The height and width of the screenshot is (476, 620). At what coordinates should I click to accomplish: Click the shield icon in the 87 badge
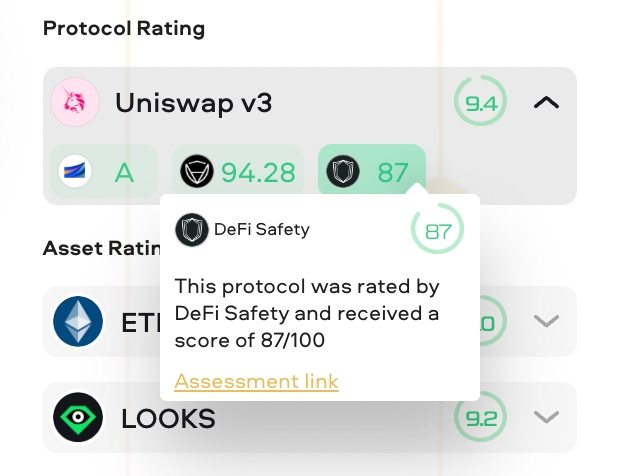[x=343, y=172]
